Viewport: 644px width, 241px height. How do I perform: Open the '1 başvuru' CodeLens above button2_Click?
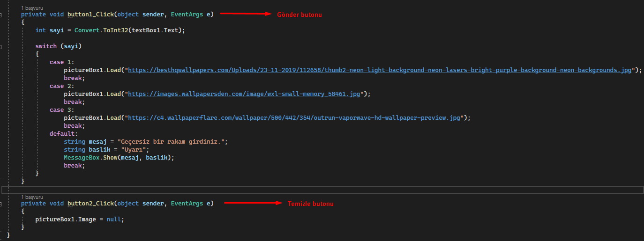click(32, 197)
